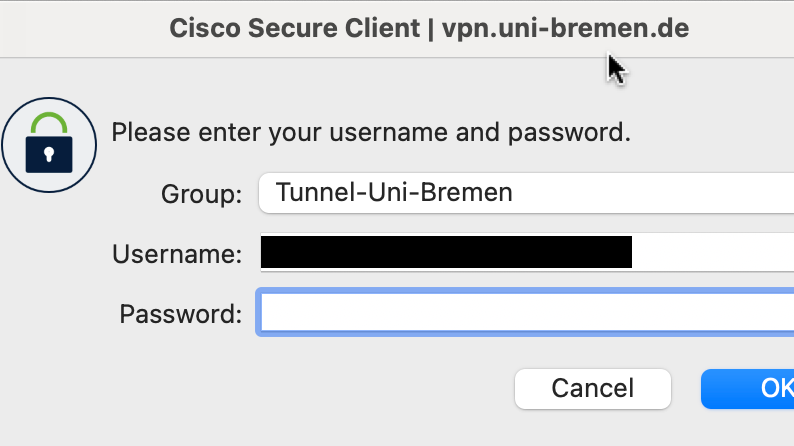
Task: Click the white space after the redacted username
Action: [x=710, y=253]
